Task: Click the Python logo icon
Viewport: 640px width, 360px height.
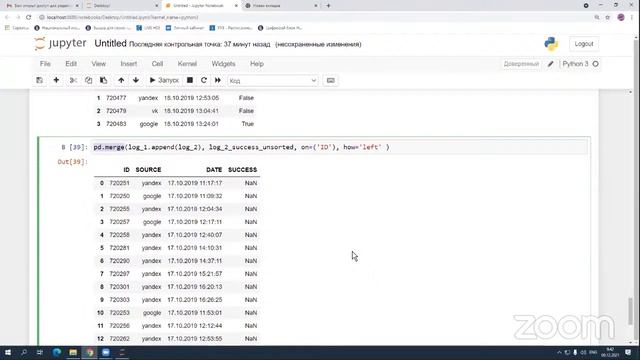Action: coord(551,44)
